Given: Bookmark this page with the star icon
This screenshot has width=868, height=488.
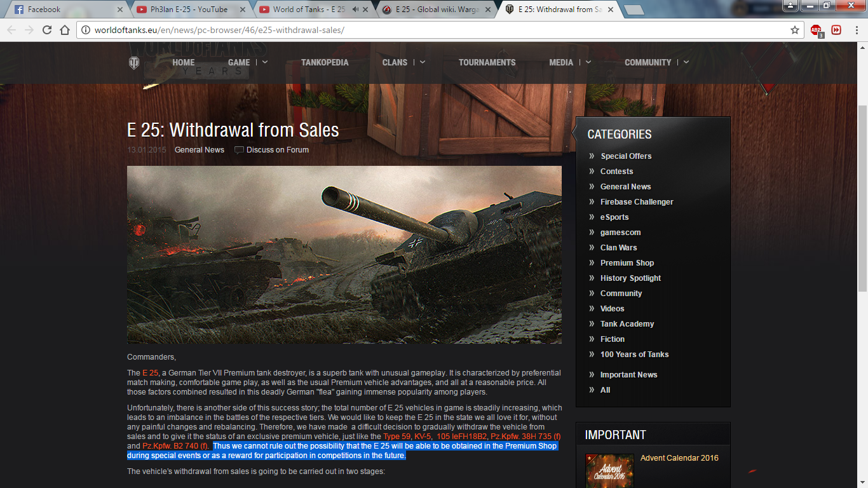Looking at the screenshot, I should click(795, 30).
